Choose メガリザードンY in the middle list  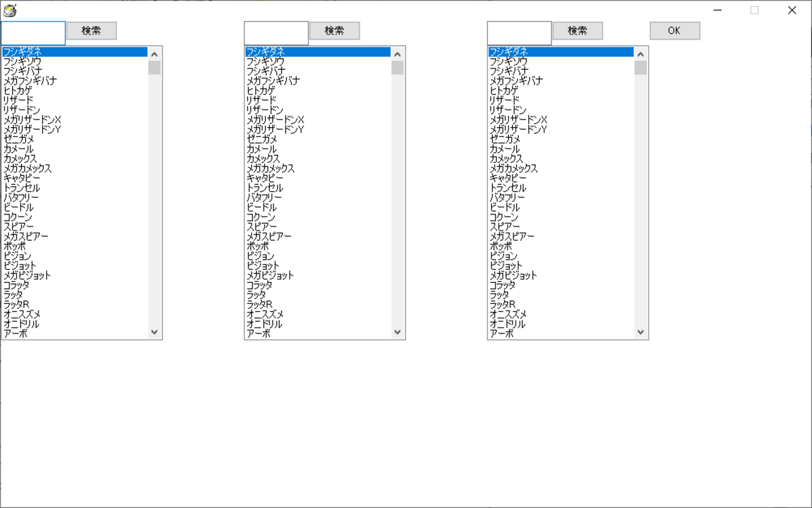317,130
